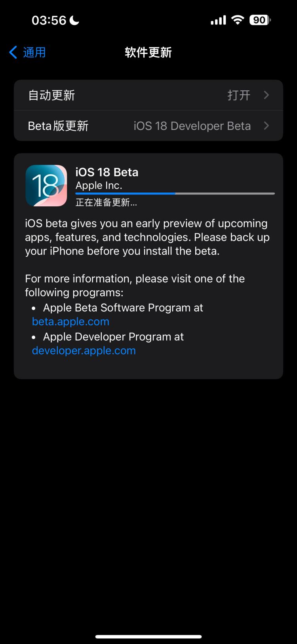The width and height of the screenshot is (297, 644).
Task: Tap the 03:56 clock in status bar
Action: [49, 20]
